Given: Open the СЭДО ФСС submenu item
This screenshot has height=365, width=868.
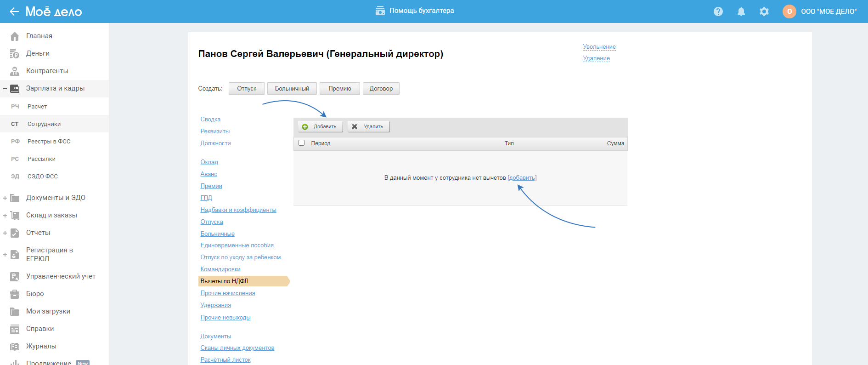Looking at the screenshot, I should click(x=54, y=176).
